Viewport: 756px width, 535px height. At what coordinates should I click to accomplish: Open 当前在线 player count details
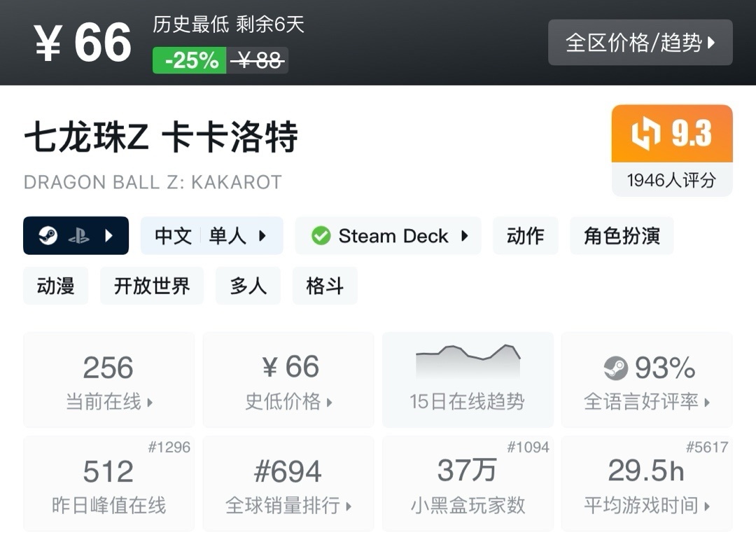108,380
